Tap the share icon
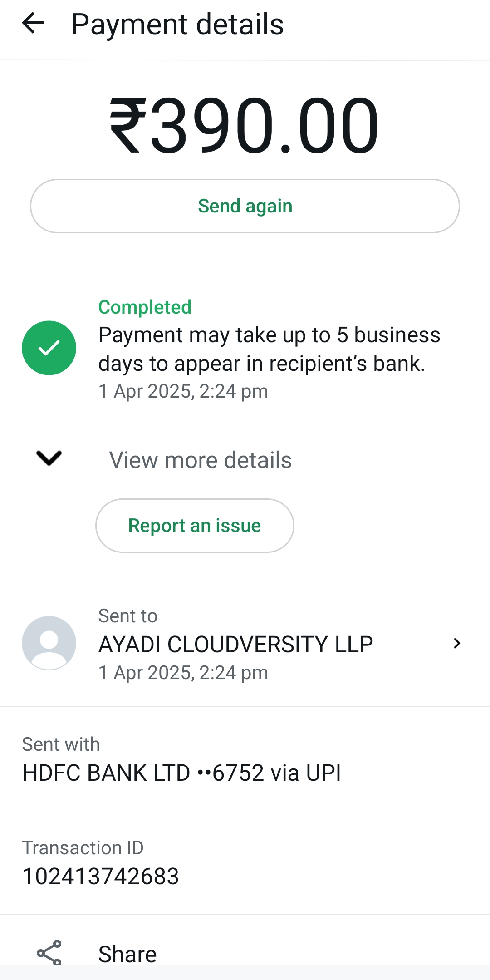The height and width of the screenshot is (980, 490). (49, 952)
